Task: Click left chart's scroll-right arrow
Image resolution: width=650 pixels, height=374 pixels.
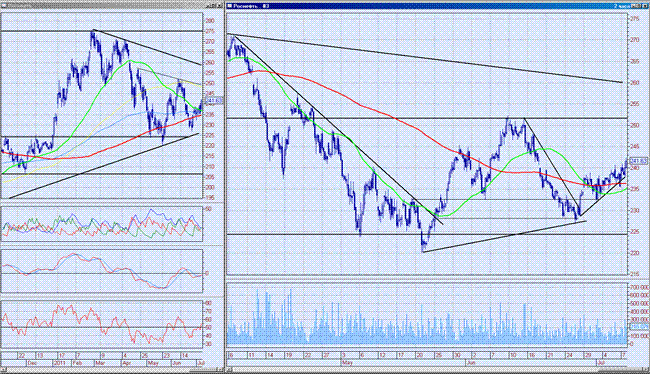Action: pyautogui.click(x=220, y=369)
